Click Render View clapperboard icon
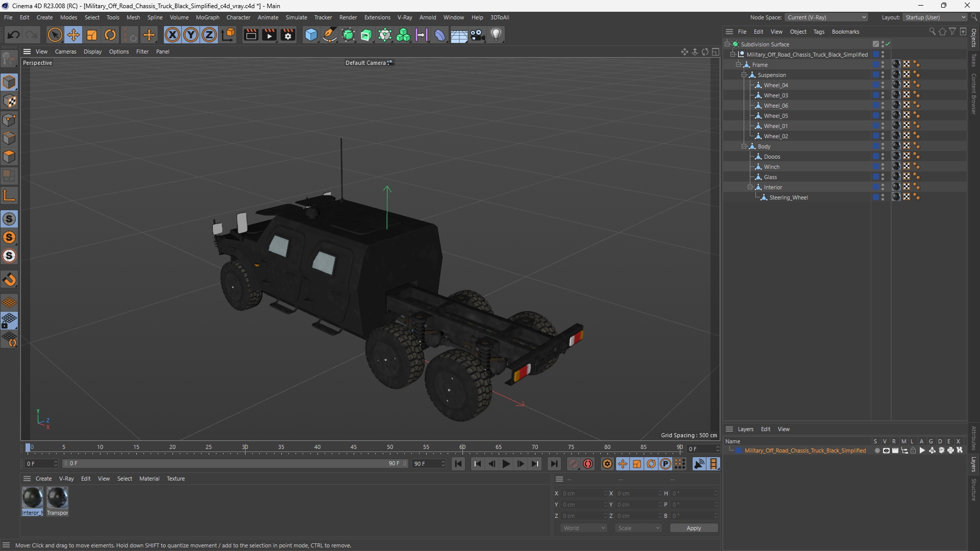This screenshot has width=980, height=551. [251, 35]
